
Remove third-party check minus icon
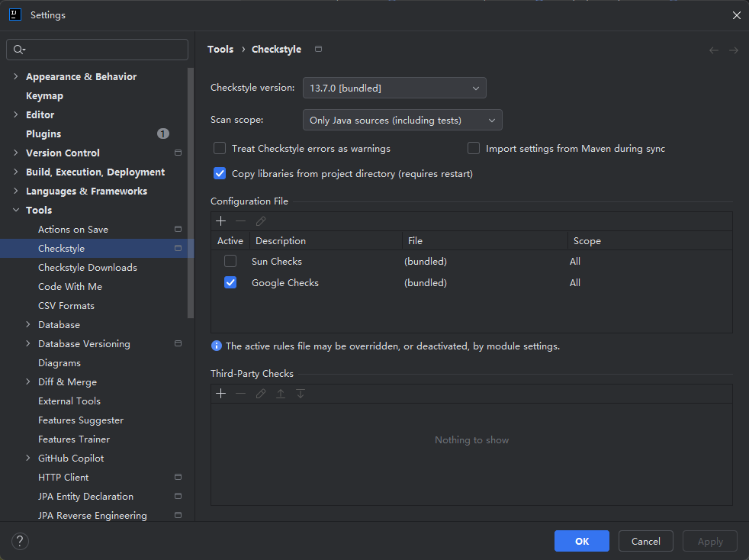coord(241,394)
